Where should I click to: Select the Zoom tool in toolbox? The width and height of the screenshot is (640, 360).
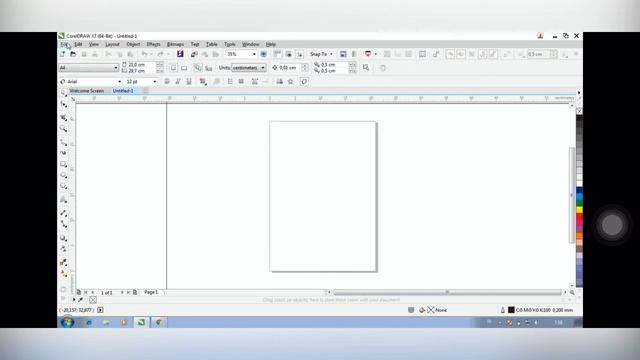[63, 129]
